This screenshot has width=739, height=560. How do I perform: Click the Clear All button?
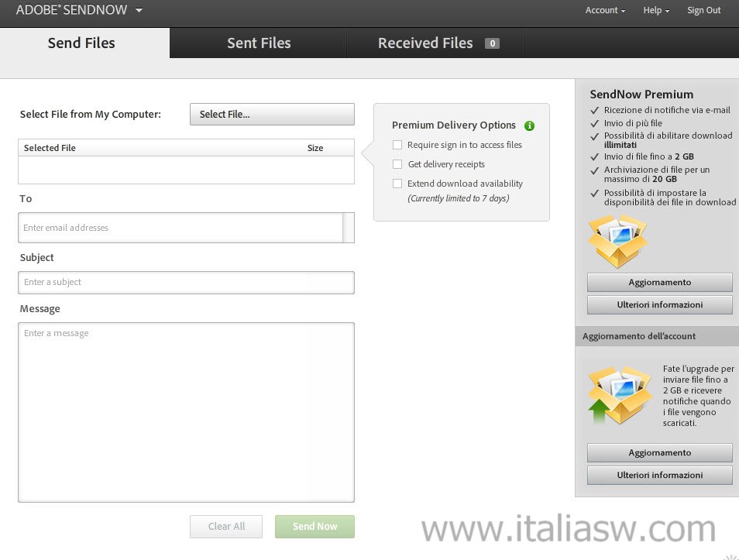[x=226, y=527]
